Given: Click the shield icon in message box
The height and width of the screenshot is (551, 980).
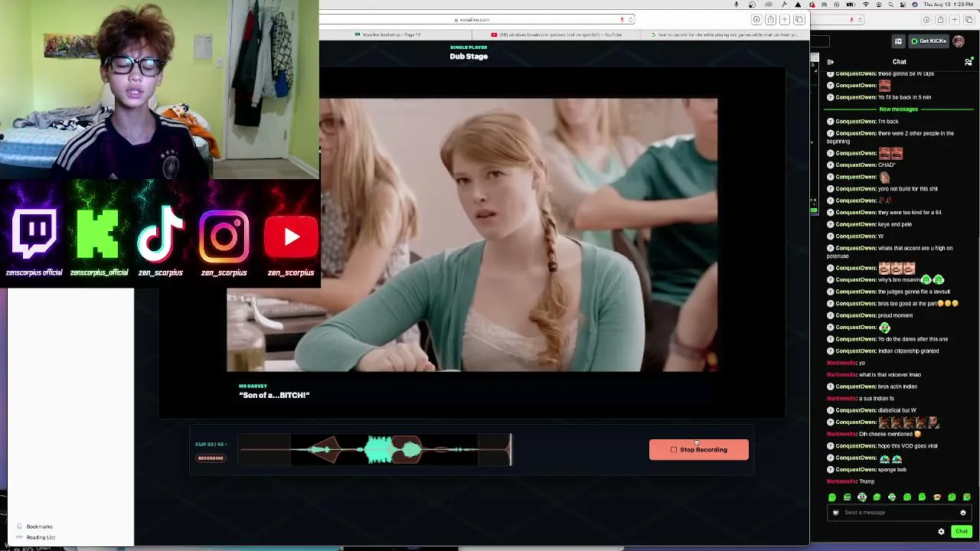Looking at the screenshot, I should click(835, 513).
